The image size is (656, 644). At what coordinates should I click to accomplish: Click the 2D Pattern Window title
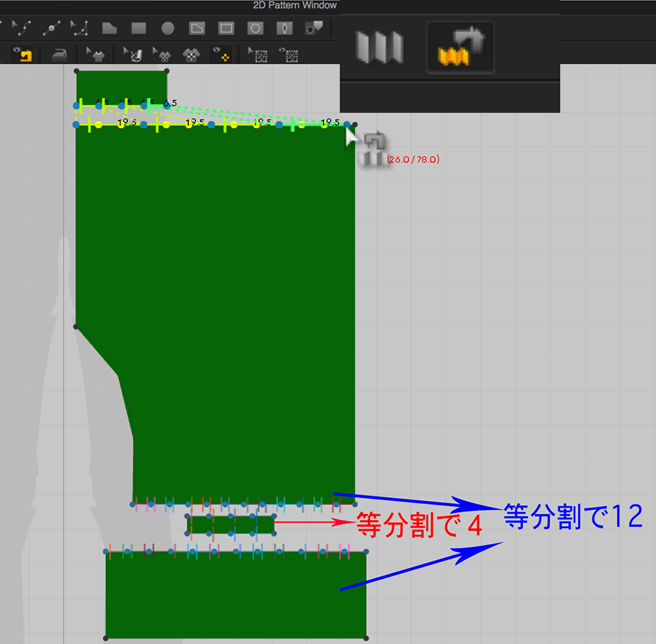pos(295,5)
